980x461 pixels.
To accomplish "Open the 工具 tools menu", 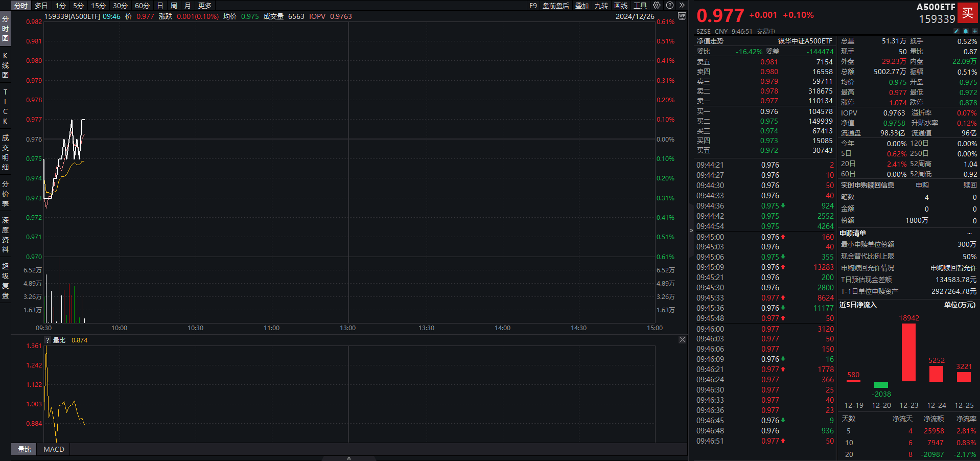I will (640, 6).
